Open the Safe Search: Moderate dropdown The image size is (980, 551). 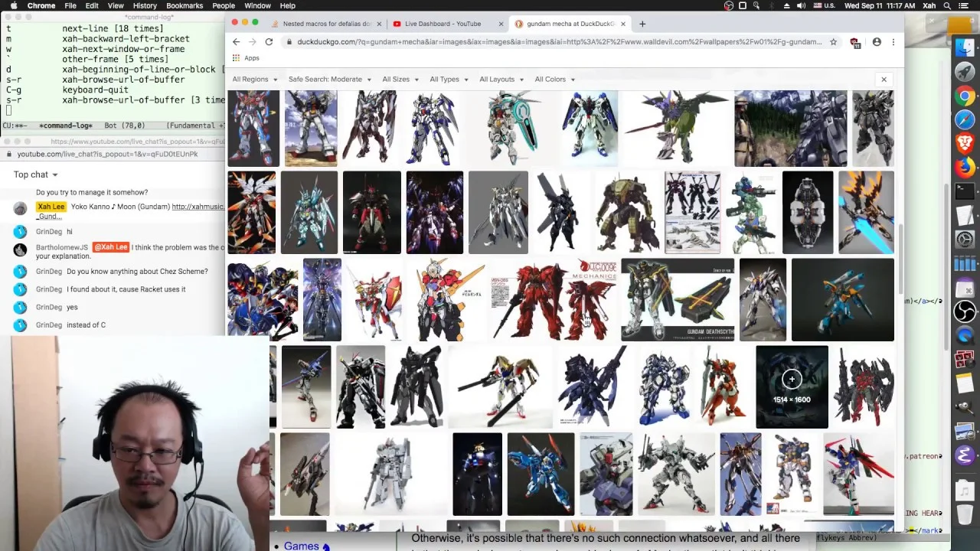coord(329,80)
